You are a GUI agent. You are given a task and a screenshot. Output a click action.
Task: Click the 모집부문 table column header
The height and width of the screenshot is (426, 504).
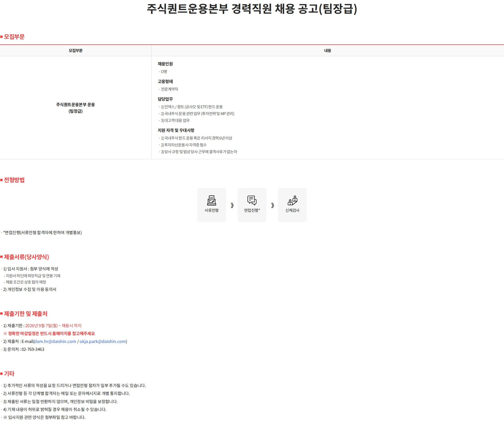(76, 50)
